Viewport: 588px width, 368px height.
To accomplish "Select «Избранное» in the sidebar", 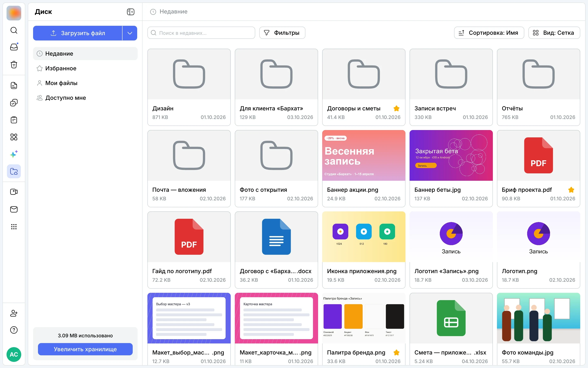I will click(x=85, y=68).
